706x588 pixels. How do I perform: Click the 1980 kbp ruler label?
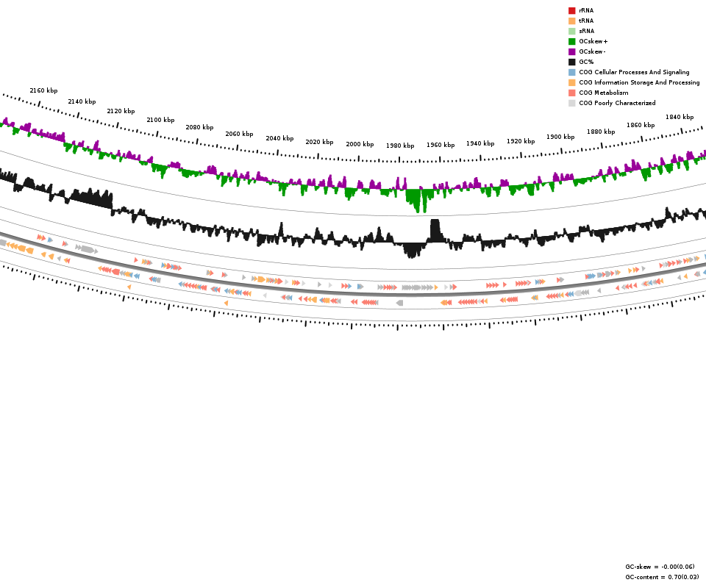(x=400, y=146)
